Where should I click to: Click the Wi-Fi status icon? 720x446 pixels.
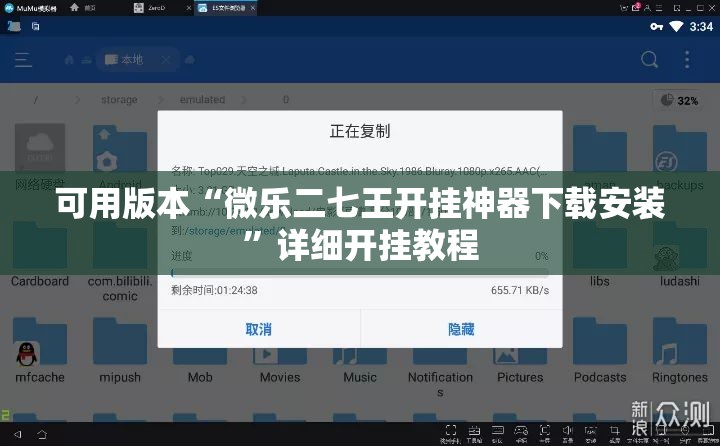[676, 27]
